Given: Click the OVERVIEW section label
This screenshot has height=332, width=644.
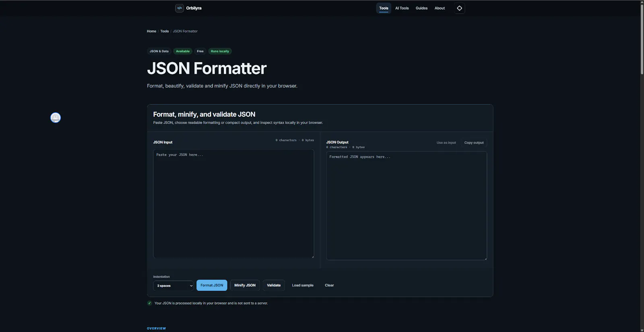Looking at the screenshot, I should tap(156, 328).
